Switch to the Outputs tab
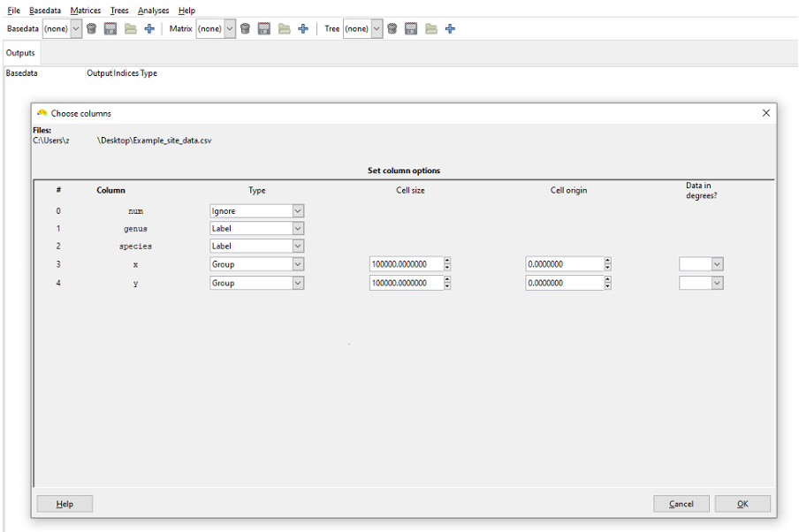The height and width of the screenshot is (532, 799). click(x=20, y=53)
